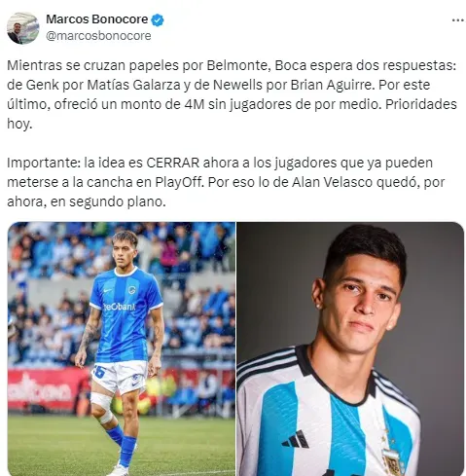
Task: Click the sponsor text on the blue shirt
Action: [x=119, y=307]
